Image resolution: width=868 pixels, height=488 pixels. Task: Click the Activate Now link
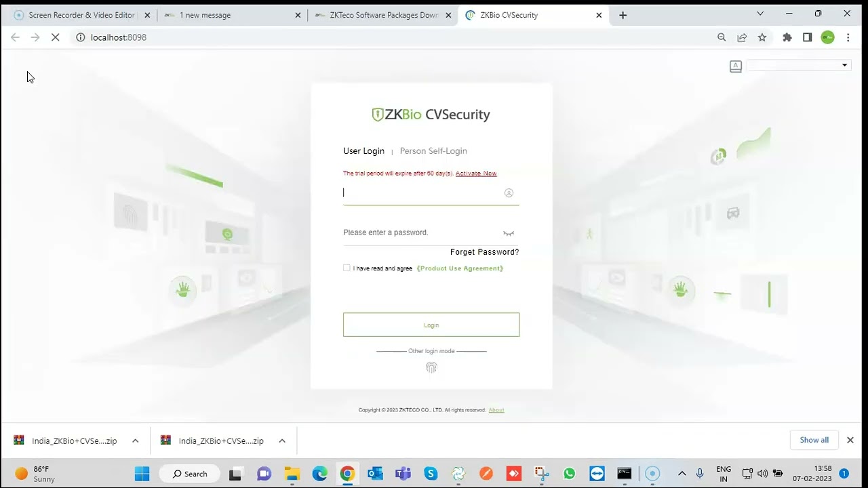click(x=476, y=174)
